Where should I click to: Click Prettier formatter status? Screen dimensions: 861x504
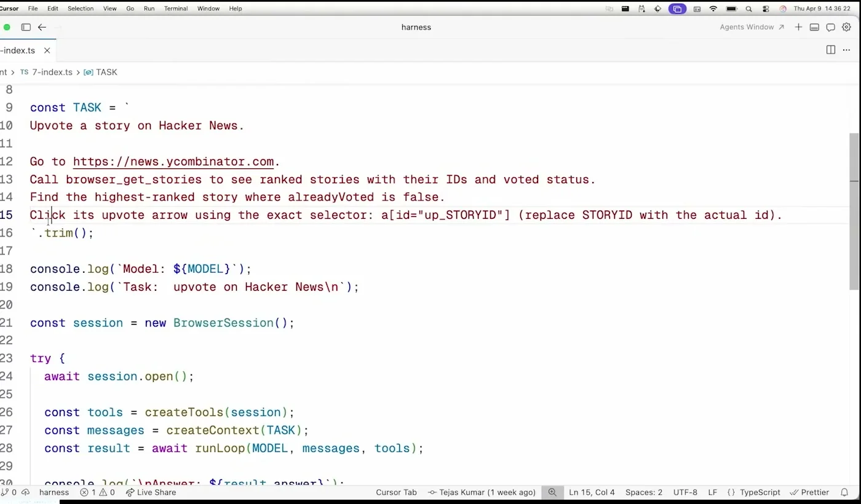click(809, 492)
